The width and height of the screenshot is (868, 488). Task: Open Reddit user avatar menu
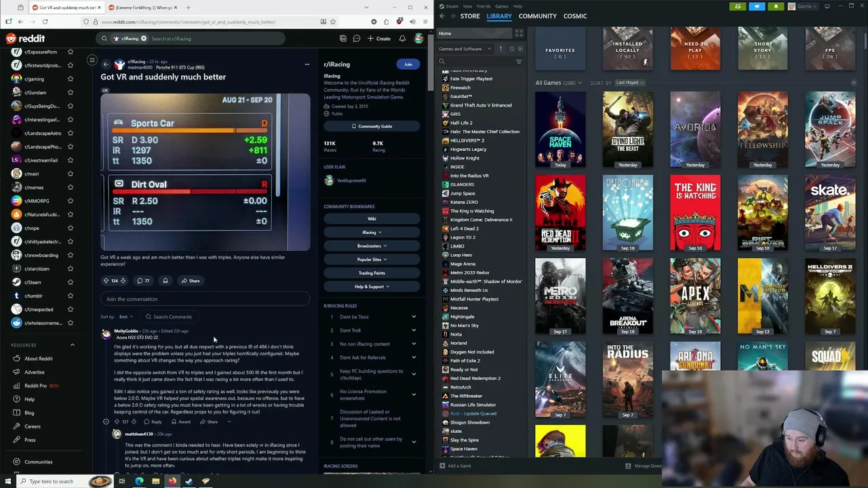pyautogui.click(x=419, y=39)
